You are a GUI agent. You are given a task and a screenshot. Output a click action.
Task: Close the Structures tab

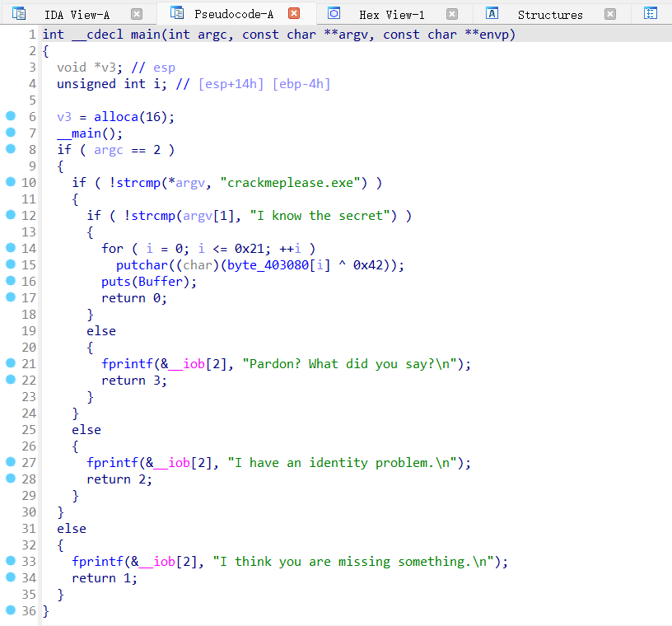[x=610, y=14]
